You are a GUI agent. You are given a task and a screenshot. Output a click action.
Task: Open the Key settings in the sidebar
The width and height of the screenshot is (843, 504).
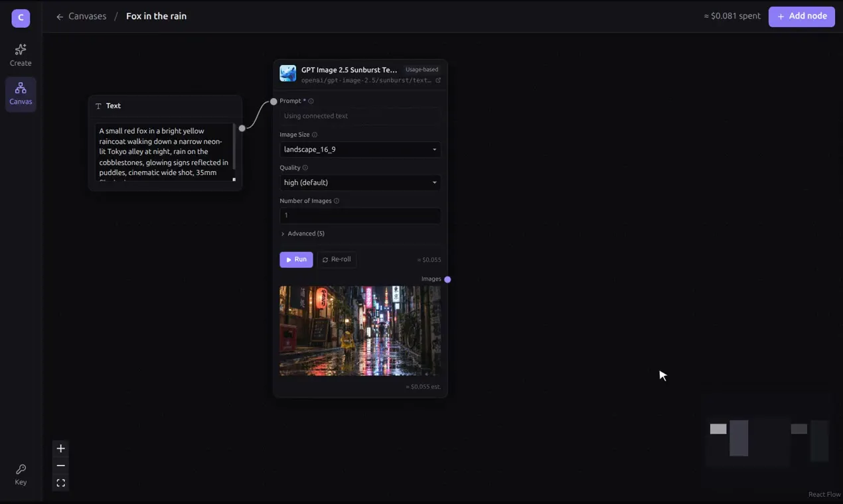coord(21,475)
